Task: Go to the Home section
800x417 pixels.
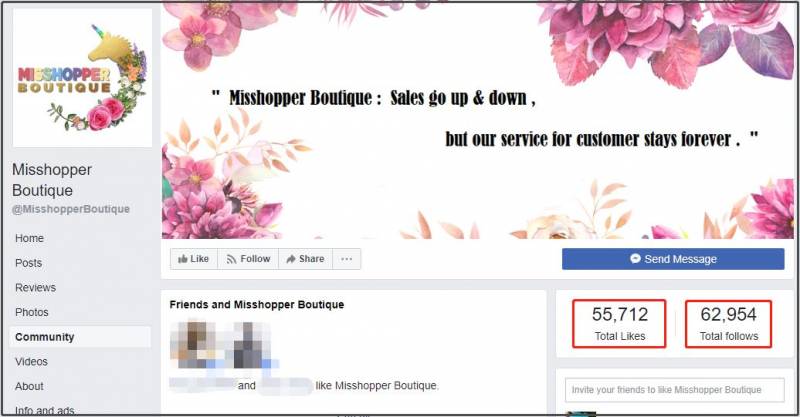Action: coord(30,238)
